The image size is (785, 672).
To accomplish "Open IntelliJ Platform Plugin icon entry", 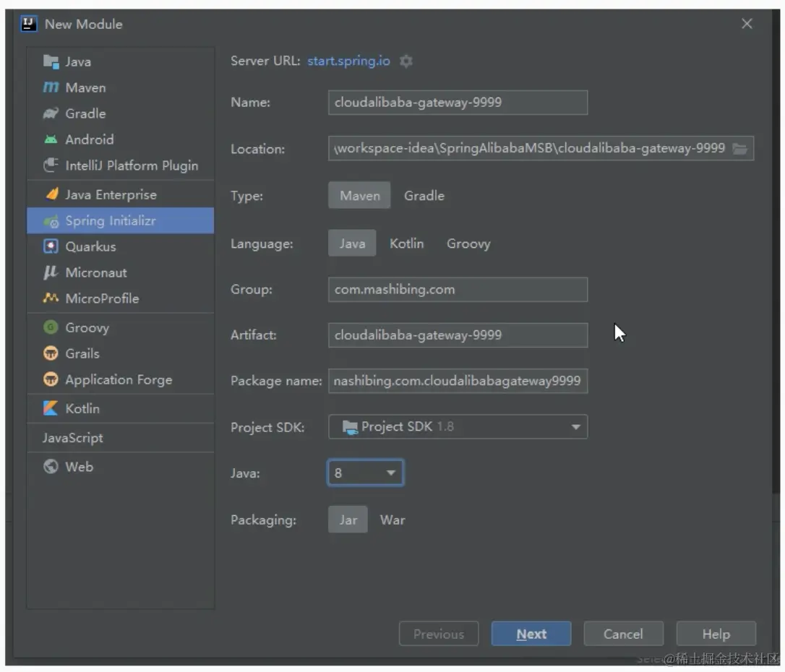I will pos(51,165).
